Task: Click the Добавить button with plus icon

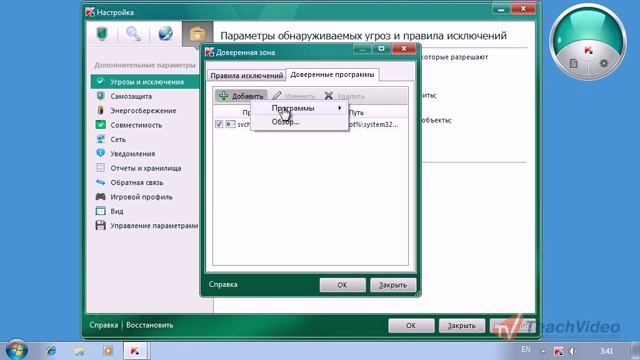Action: point(241,96)
